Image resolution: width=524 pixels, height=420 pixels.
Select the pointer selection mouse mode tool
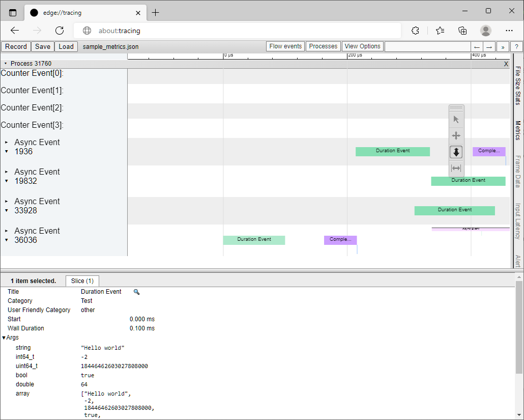click(456, 120)
